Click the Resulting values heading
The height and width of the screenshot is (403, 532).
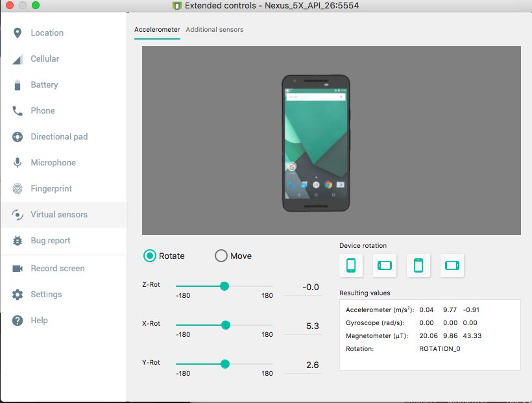click(365, 293)
